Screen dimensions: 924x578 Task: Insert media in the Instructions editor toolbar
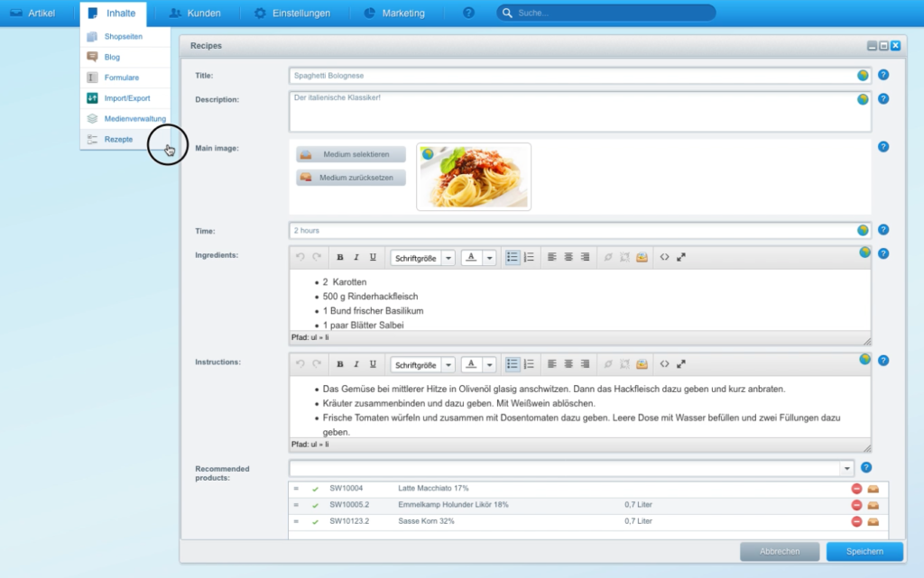(x=642, y=364)
